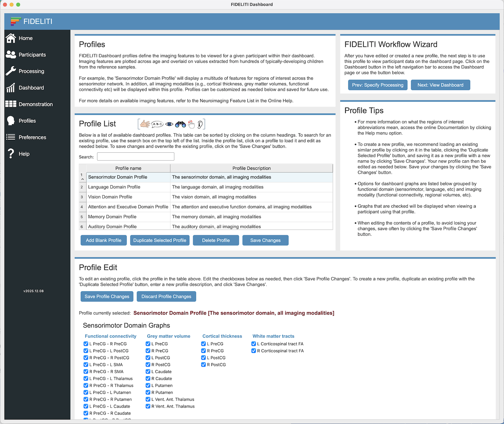This screenshot has width=504, height=424.
Task: Click the ABC speech bubble language icon
Action: (157, 124)
